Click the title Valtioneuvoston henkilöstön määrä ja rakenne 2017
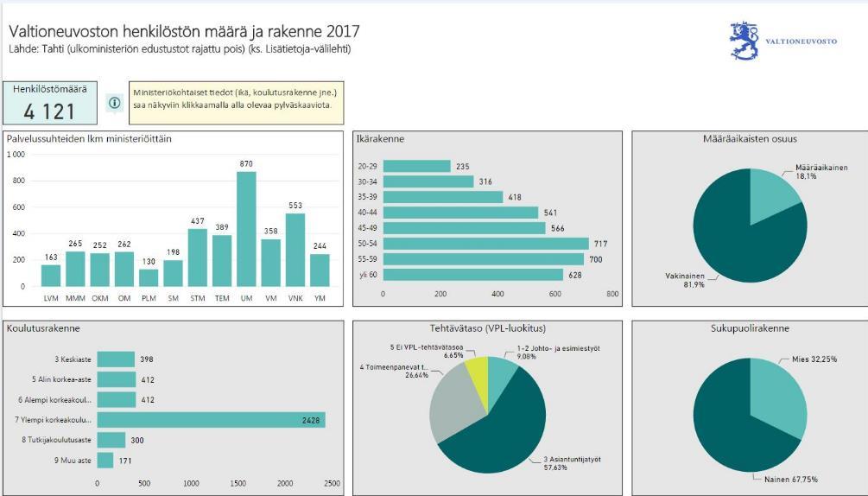 [x=184, y=31]
